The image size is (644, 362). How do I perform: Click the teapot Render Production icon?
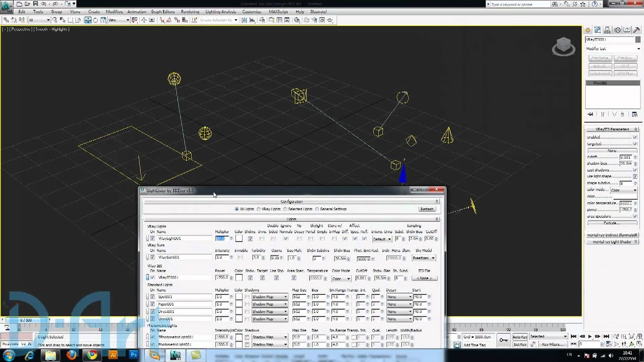(330, 20)
